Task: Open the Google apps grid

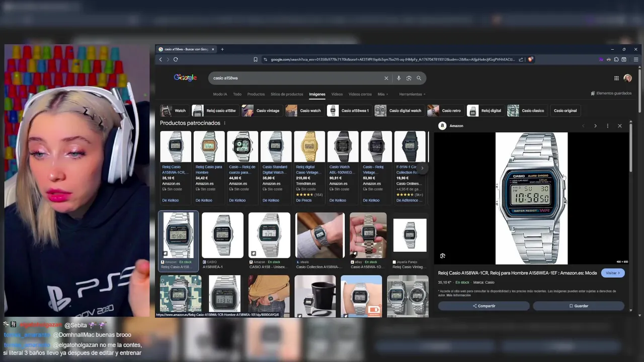Action: point(616,78)
